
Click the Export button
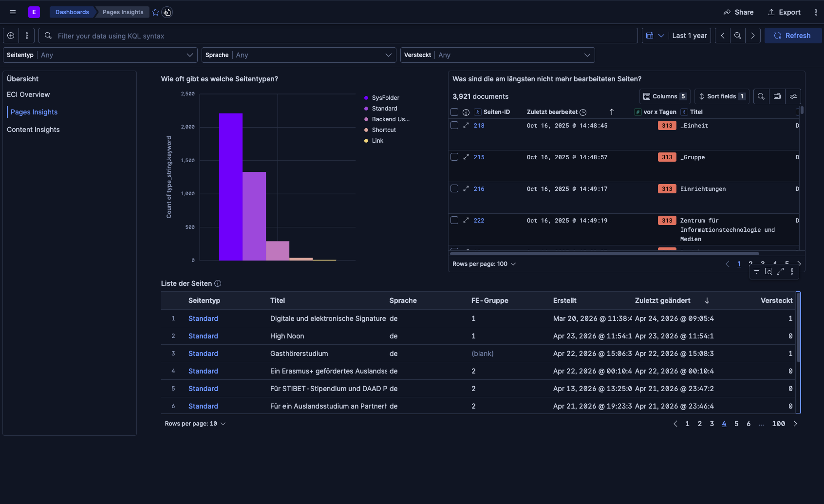coord(784,12)
